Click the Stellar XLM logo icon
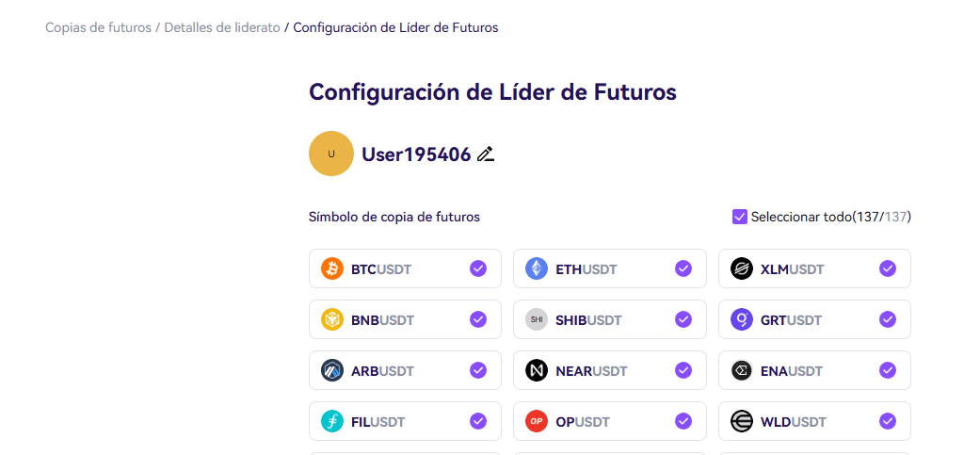The image size is (980, 455). click(x=742, y=268)
